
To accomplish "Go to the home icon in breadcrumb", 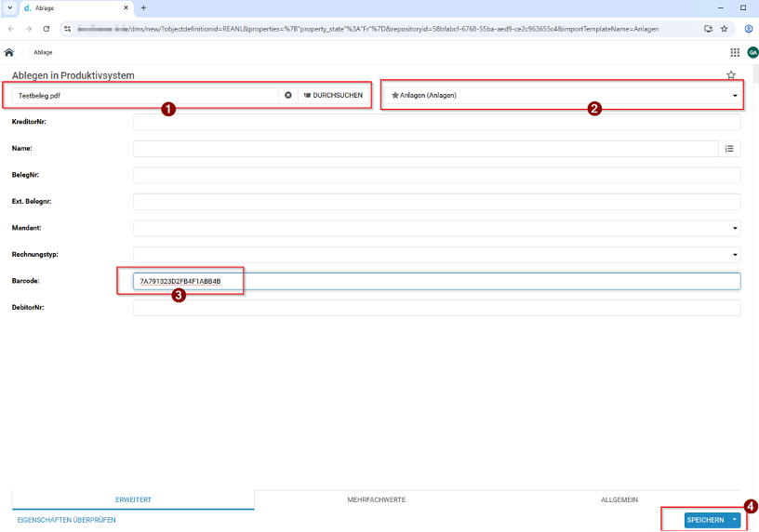I will [9, 52].
